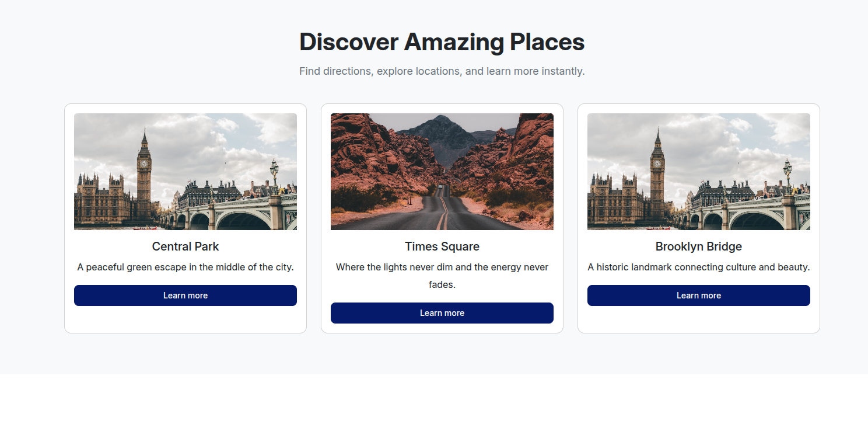The width and height of the screenshot is (868, 438).
Task: Select the Central Park card title
Action: 185,246
